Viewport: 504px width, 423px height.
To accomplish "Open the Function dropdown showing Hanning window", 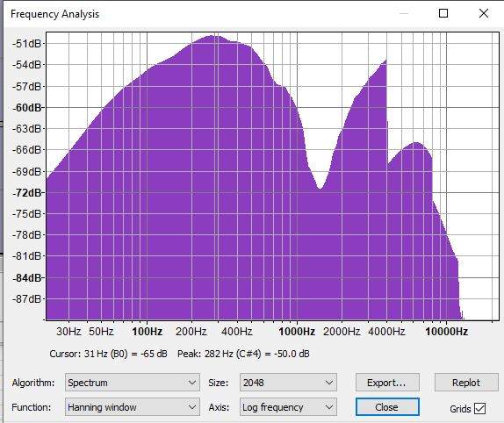I will [x=133, y=407].
